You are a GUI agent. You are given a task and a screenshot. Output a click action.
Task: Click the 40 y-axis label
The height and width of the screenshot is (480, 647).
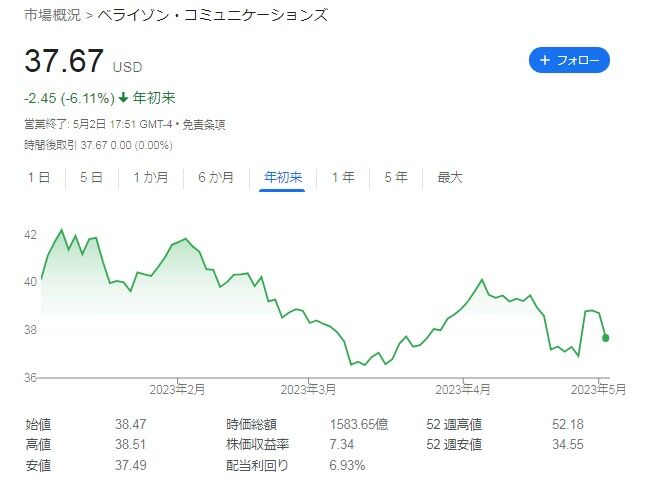click(x=30, y=282)
